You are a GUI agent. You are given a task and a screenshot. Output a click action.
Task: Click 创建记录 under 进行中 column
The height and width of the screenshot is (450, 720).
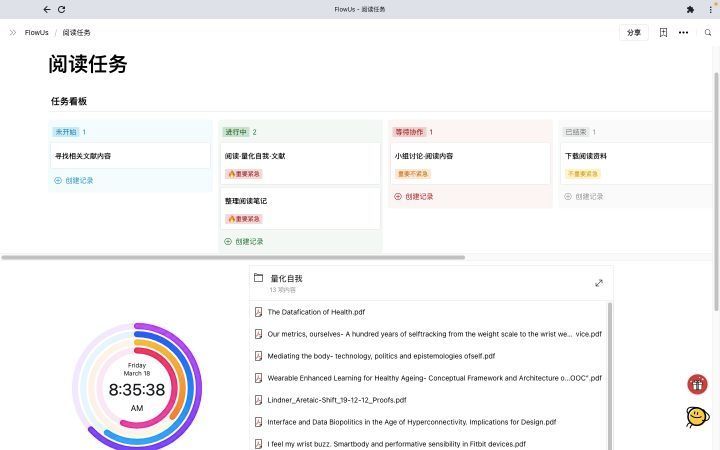coord(244,242)
